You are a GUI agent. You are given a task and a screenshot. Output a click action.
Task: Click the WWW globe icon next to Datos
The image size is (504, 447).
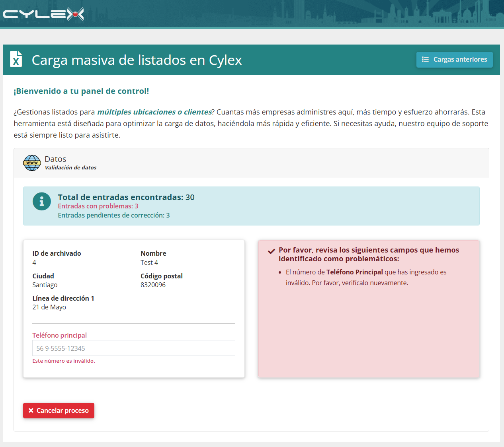[x=32, y=163]
